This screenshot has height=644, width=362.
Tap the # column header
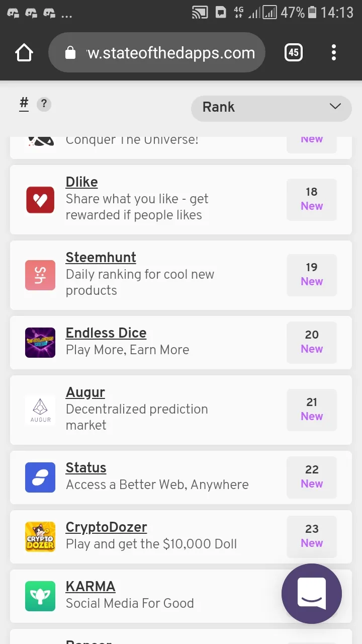pyautogui.click(x=24, y=104)
